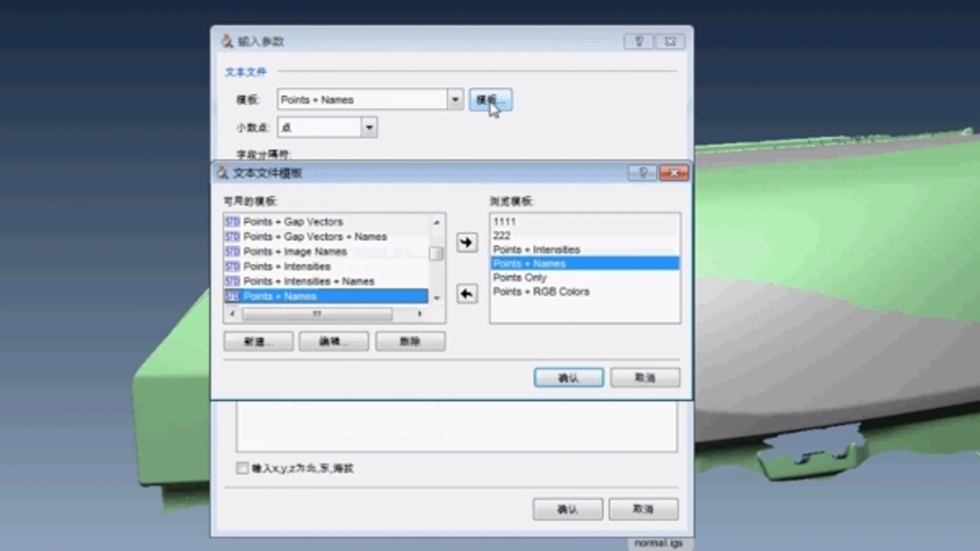980x551 pixels.
Task: Click the help button of 输入参数 dialog
Action: (x=639, y=41)
